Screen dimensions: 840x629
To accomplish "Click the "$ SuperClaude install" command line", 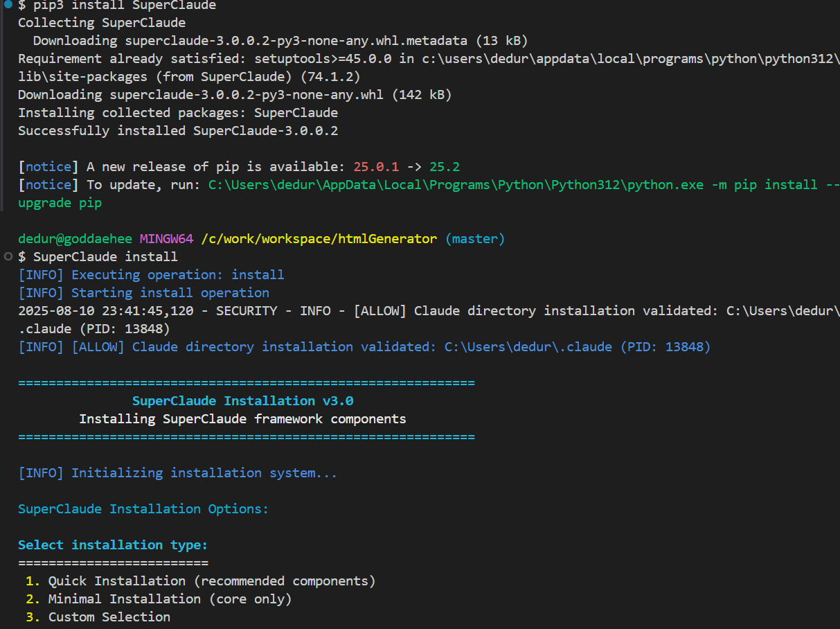I will [98, 257].
